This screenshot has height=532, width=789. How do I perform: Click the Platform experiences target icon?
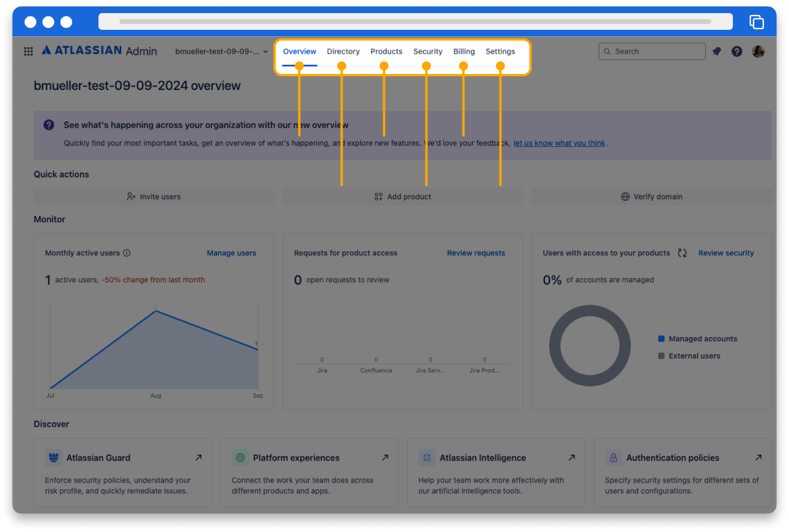pyautogui.click(x=241, y=458)
